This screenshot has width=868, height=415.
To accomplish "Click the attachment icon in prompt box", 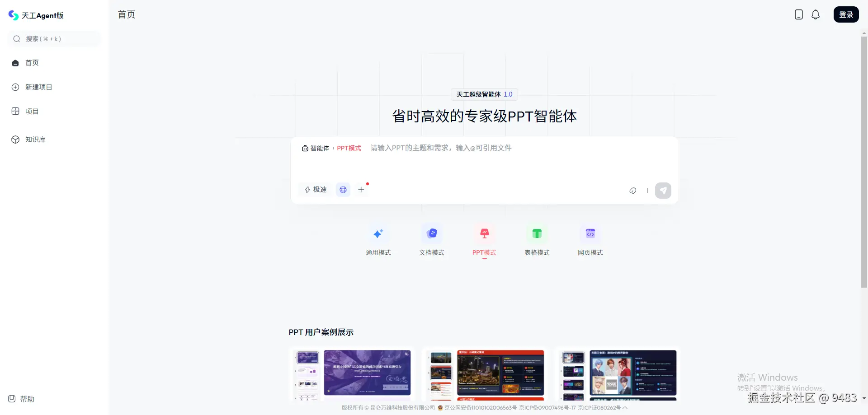I will (x=633, y=191).
